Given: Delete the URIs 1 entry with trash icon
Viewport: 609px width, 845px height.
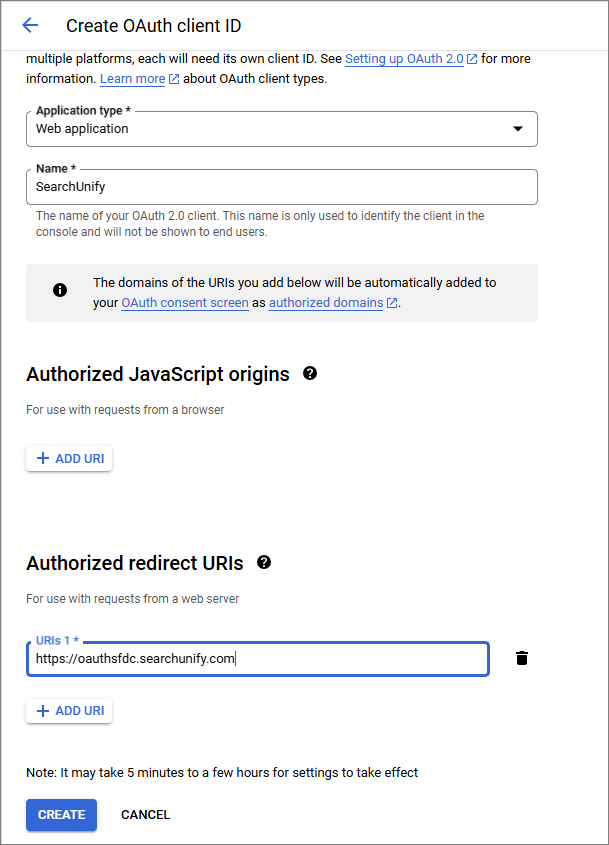Looking at the screenshot, I should pos(522,658).
